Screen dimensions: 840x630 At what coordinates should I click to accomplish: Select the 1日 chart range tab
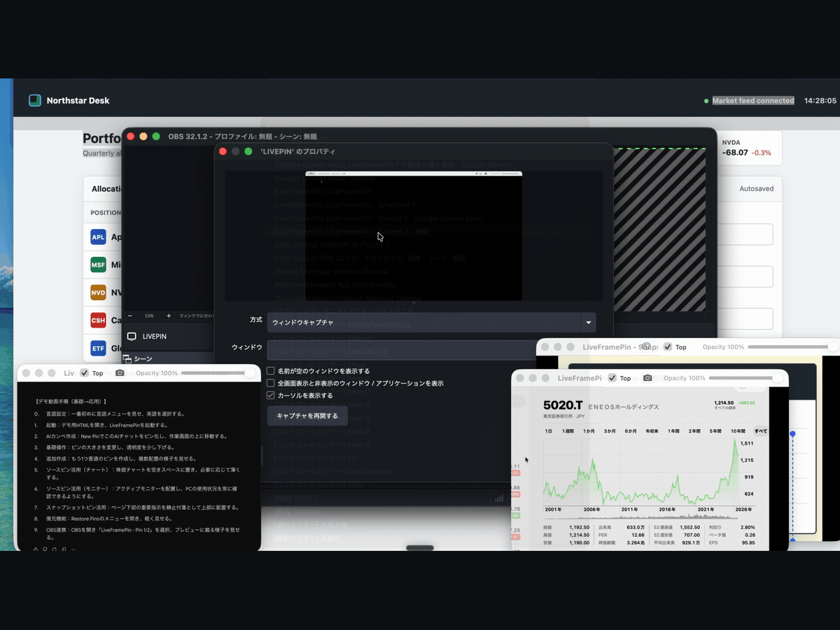pos(549,431)
